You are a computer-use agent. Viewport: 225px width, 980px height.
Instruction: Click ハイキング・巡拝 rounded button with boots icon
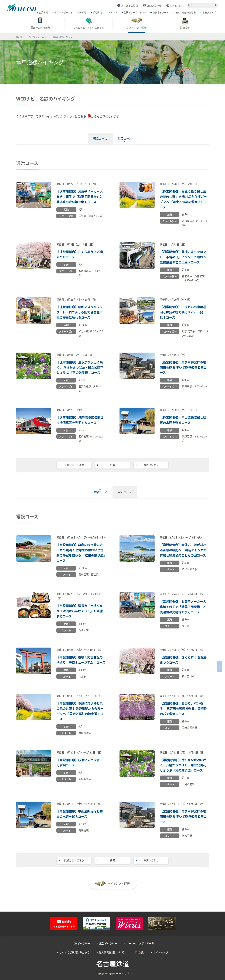click(x=112, y=883)
